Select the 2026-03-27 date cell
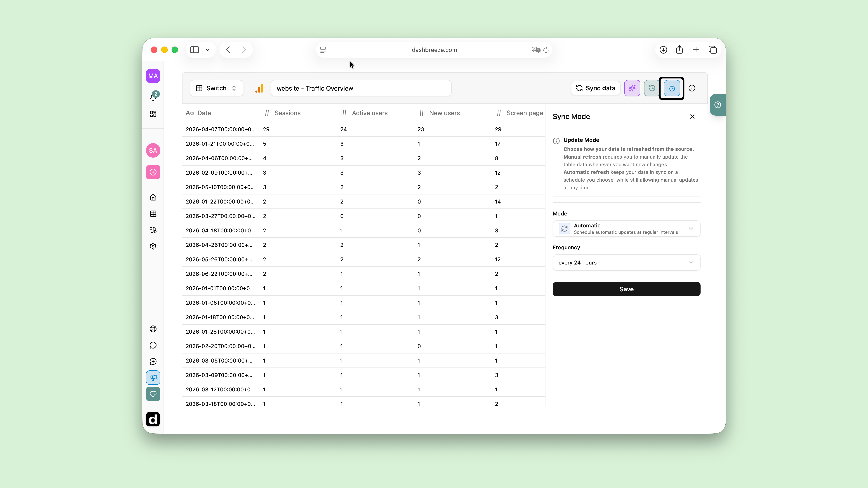 [221, 216]
